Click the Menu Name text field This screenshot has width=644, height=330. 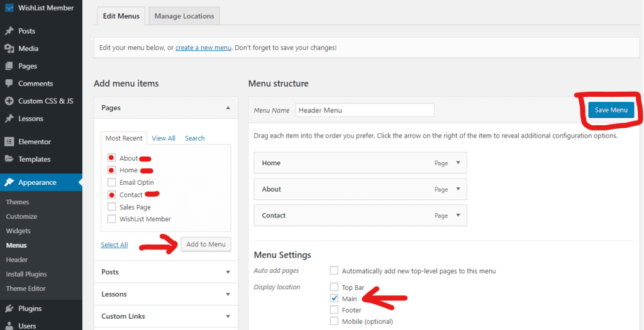coord(365,110)
